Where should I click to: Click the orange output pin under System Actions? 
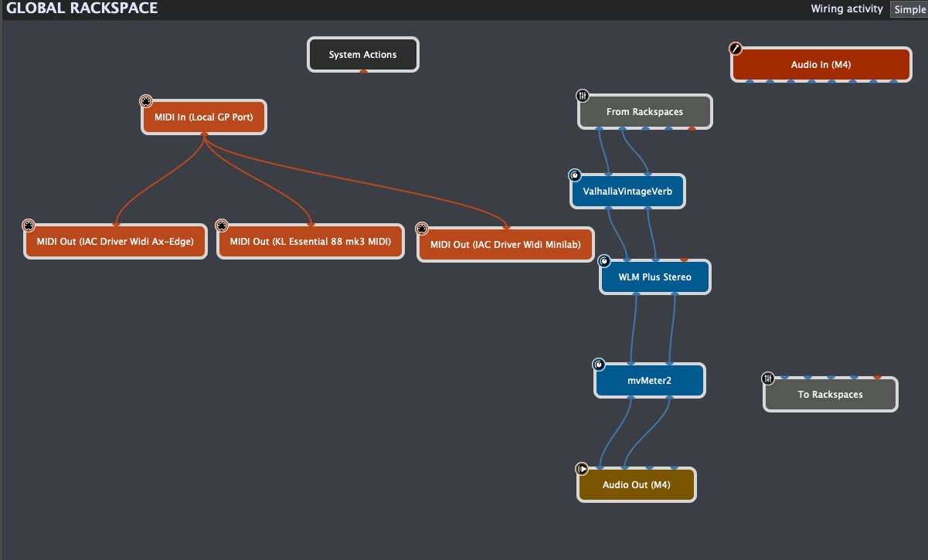coord(363,72)
